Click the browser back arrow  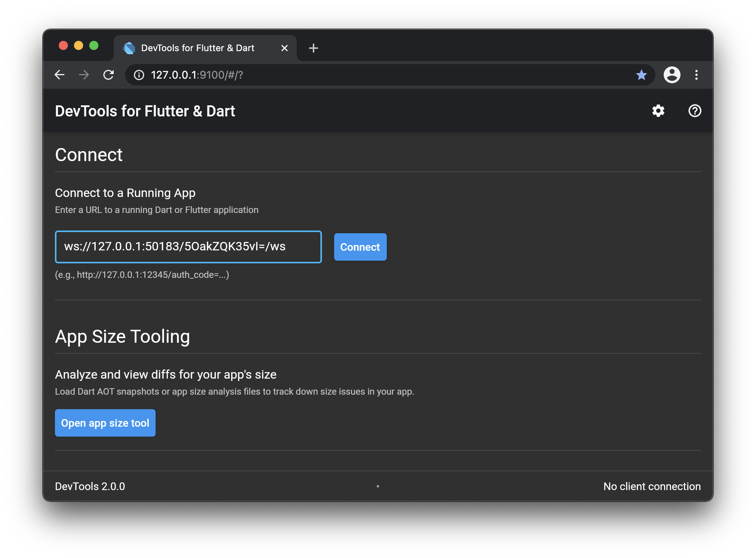point(60,75)
